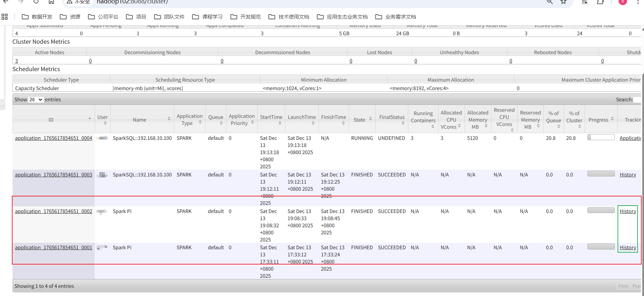Image resolution: width=644 pixels, height=296 pixels.
Task: Open the 业务需求文档 bookmark folder
Action: (396, 17)
